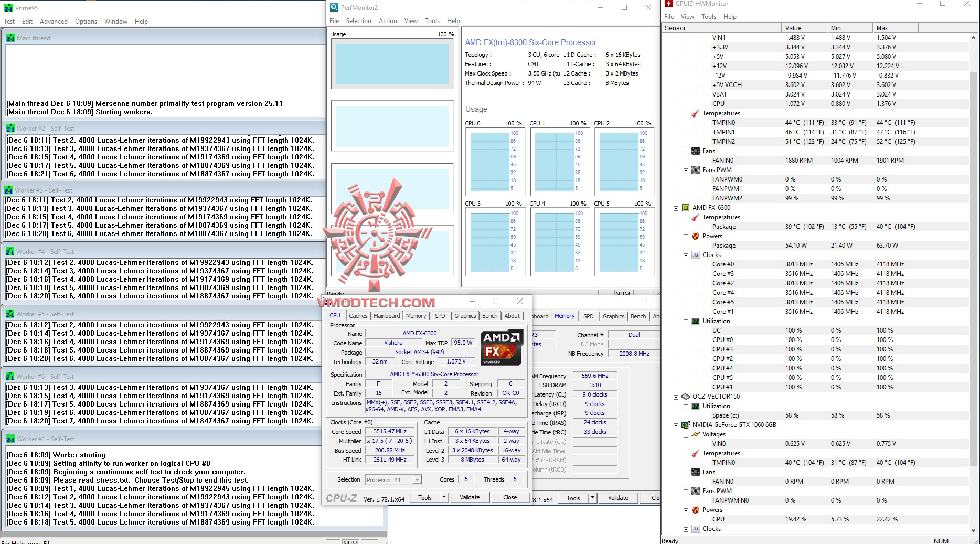The image size is (980, 544).
Task: Switch to the Caches tab in CPU-Z
Action: tap(358, 316)
